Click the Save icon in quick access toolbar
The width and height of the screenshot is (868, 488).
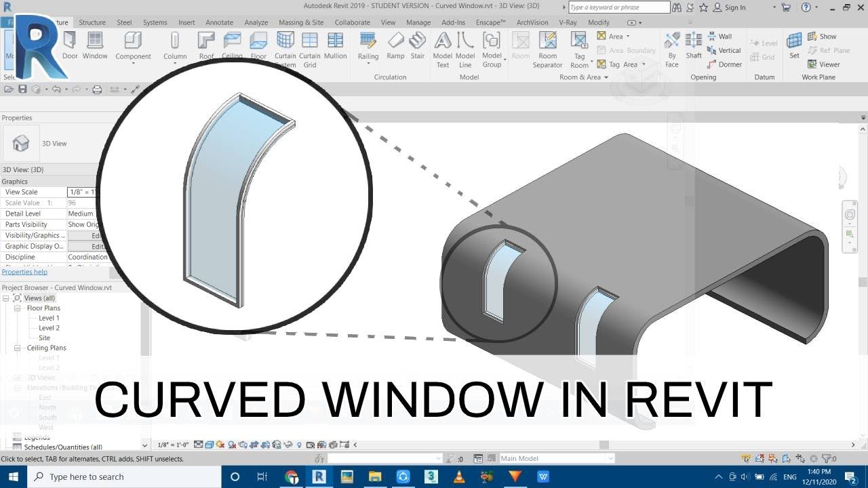coord(22,89)
